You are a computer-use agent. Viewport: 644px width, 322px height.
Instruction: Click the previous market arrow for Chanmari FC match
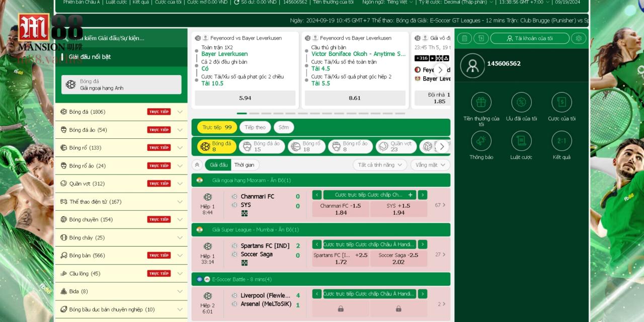[x=317, y=195]
